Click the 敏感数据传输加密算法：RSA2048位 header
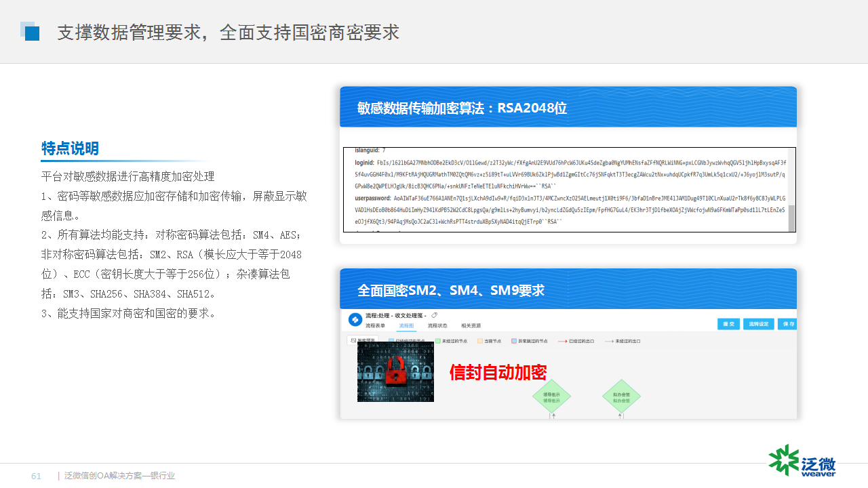The height and width of the screenshot is (488, 868). (x=462, y=108)
